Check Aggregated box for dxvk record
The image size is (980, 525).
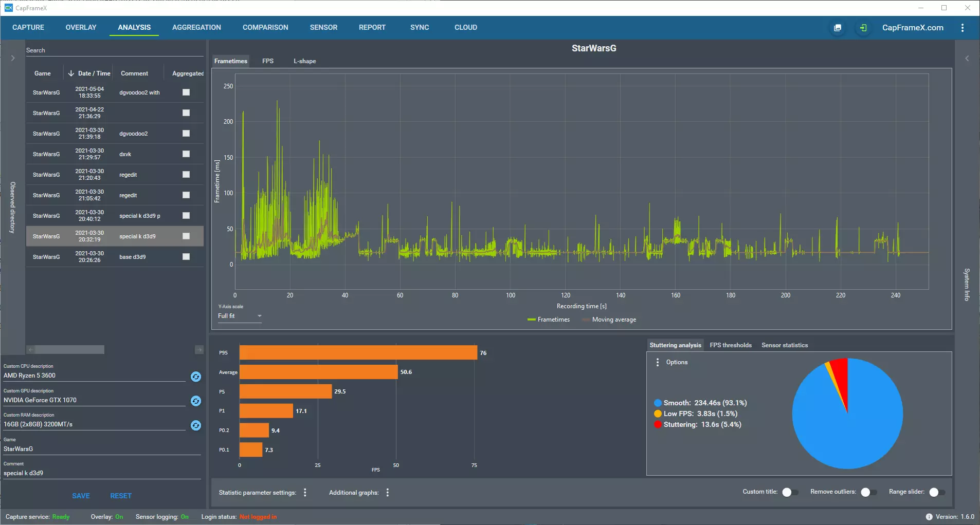point(186,154)
